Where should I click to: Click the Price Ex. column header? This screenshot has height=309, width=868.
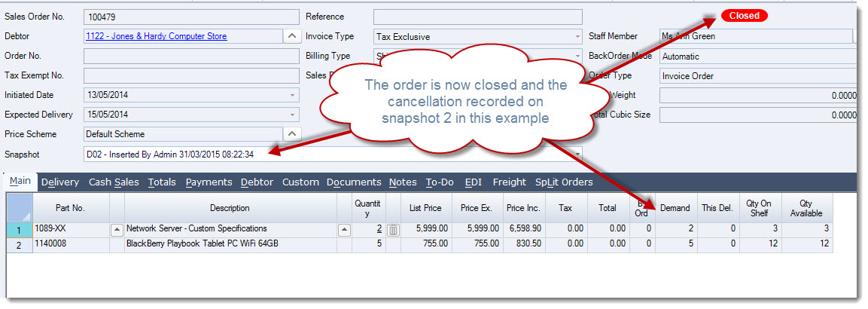[x=476, y=208]
